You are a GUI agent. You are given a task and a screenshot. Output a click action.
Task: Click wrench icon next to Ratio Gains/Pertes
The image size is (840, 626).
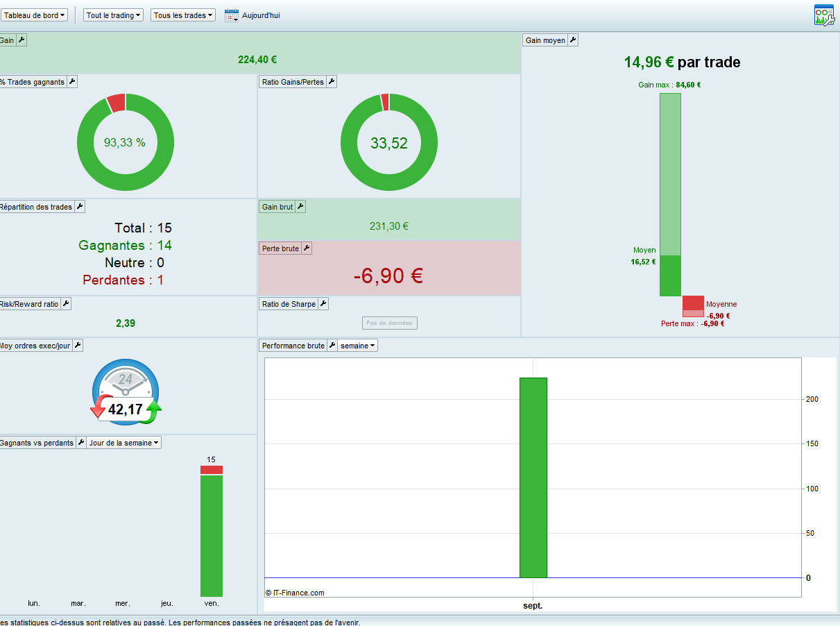[332, 82]
